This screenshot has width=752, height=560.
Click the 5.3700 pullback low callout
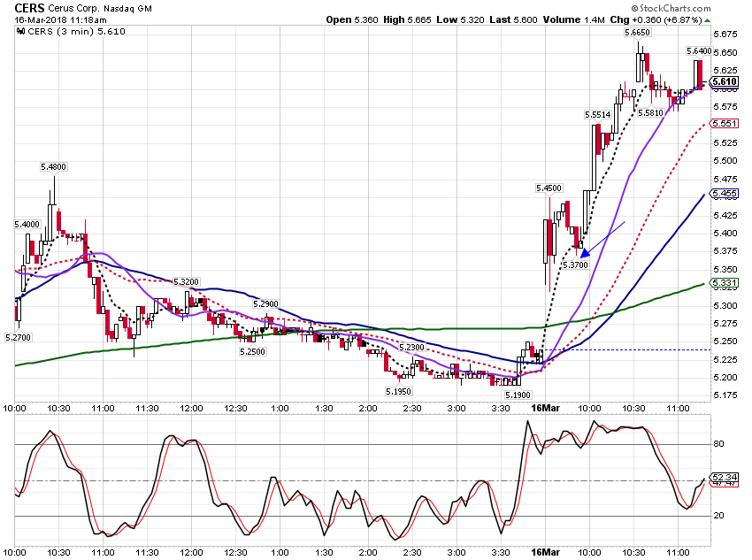576,265
